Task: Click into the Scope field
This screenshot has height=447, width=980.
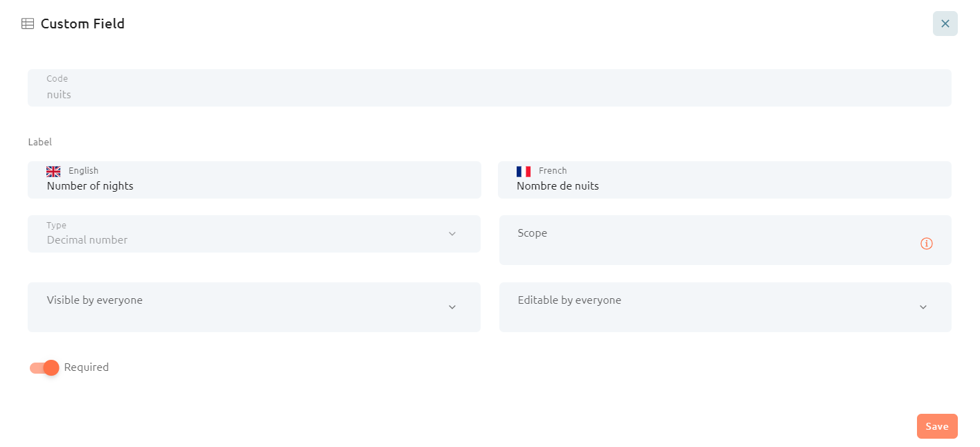Action: tap(725, 240)
